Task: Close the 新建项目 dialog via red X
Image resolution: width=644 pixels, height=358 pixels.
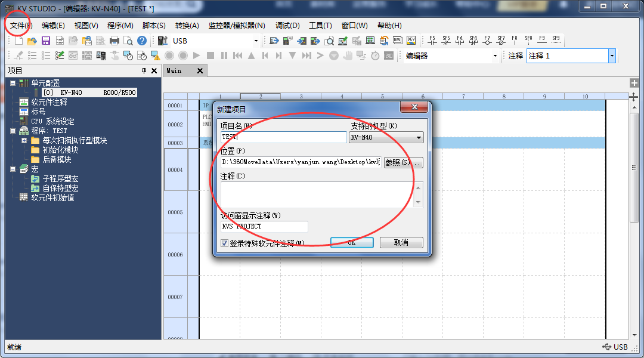Action: 414,107
